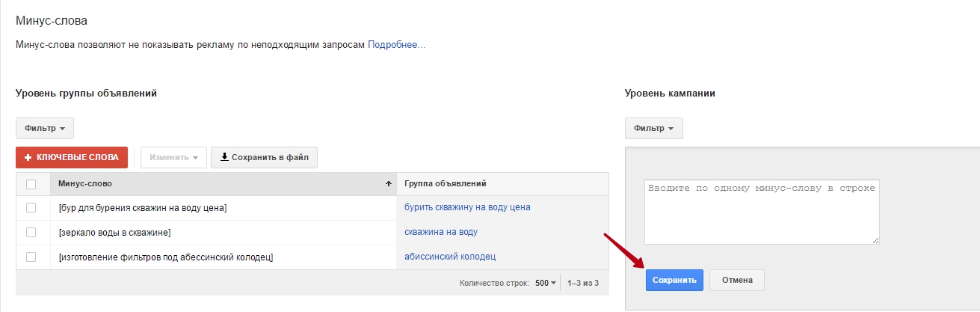Click the Группа объявлений column header
The image size is (980, 312).
(446, 183)
